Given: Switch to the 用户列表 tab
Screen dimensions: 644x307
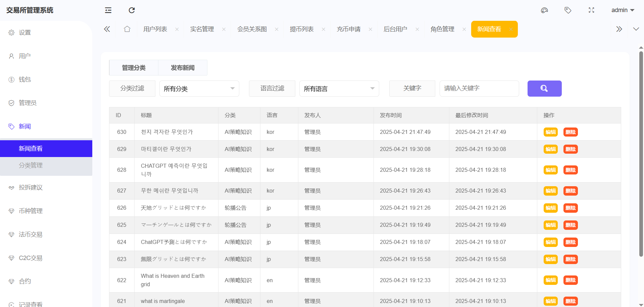Looking at the screenshot, I should [155, 29].
